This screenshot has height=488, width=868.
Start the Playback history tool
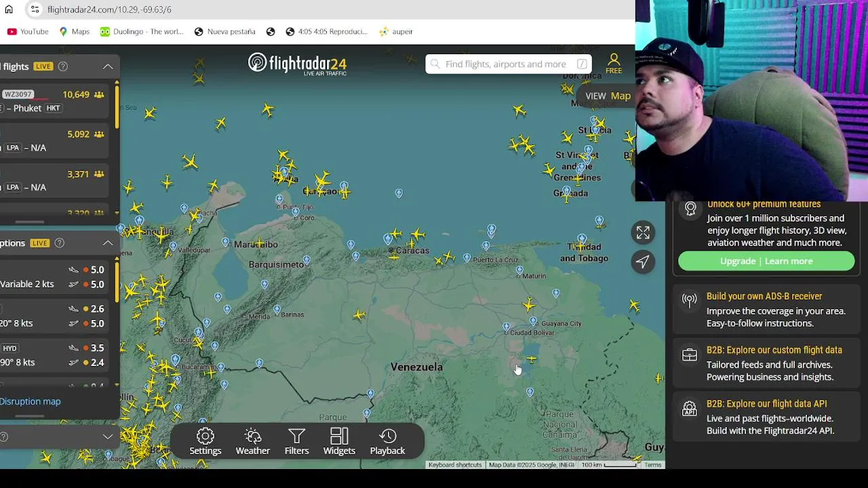[387, 442]
